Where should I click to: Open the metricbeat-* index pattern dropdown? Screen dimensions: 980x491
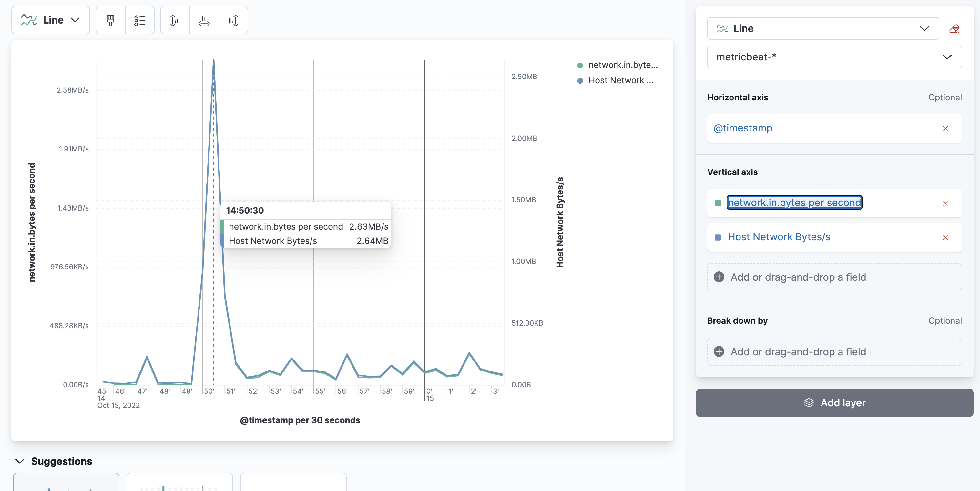click(x=834, y=57)
